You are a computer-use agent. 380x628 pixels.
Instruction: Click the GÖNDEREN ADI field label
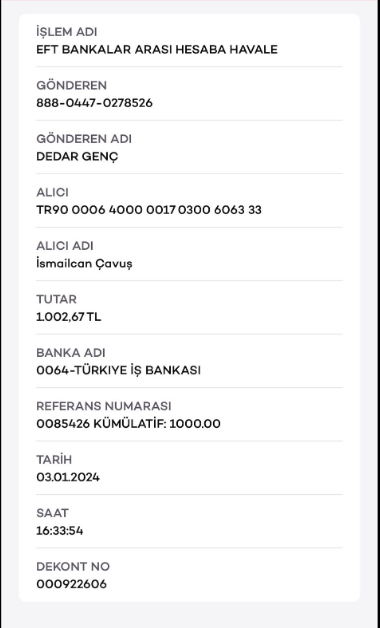[84, 139]
